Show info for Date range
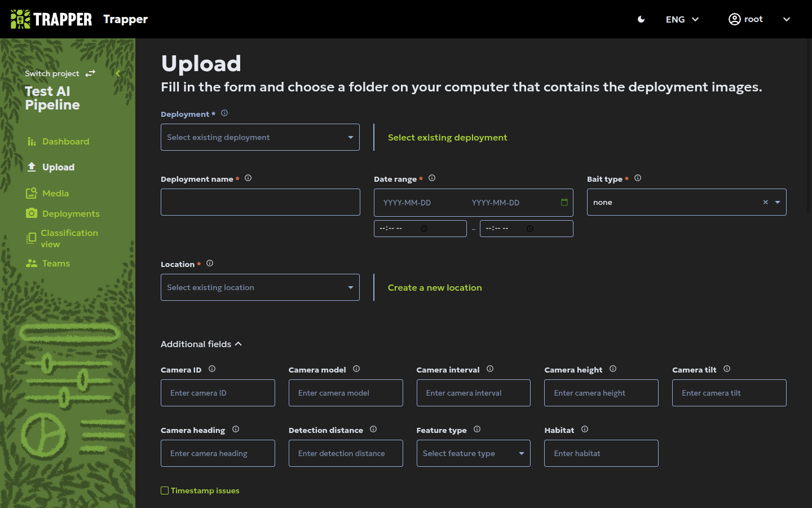This screenshot has width=812, height=508. (x=432, y=178)
